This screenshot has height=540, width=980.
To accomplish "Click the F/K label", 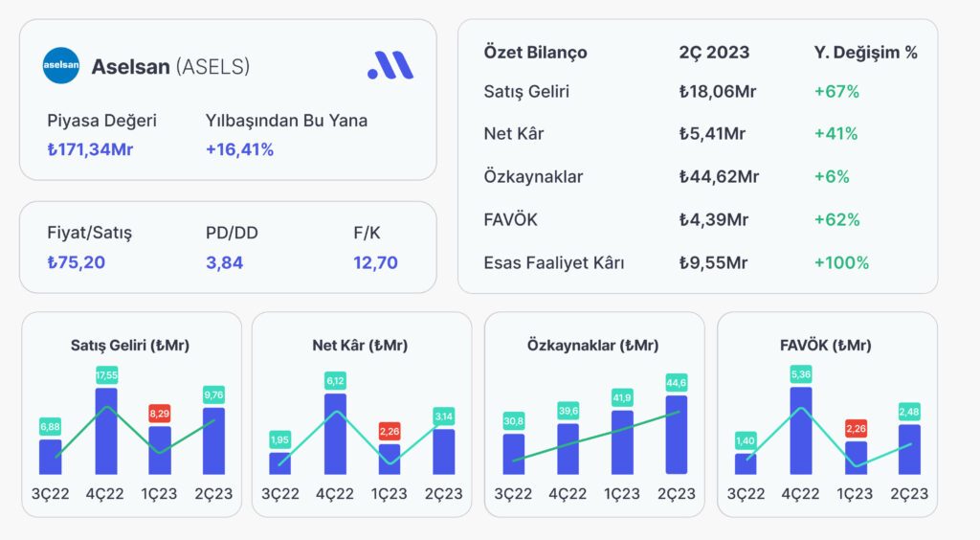I will click(x=367, y=233).
